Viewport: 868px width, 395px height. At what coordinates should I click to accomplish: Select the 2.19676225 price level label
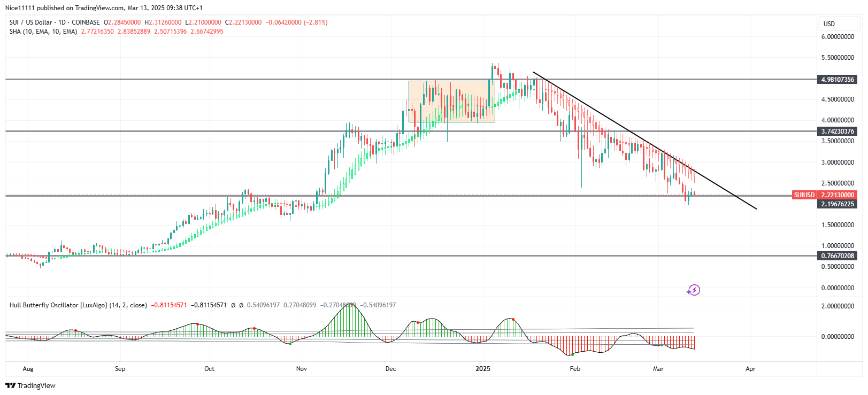[x=838, y=204]
